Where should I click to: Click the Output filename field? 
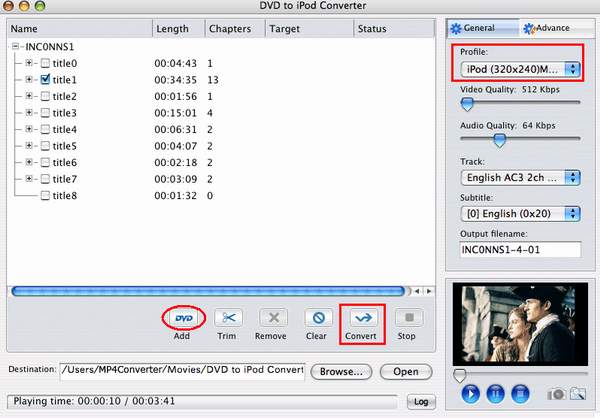pyautogui.click(x=520, y=250)
